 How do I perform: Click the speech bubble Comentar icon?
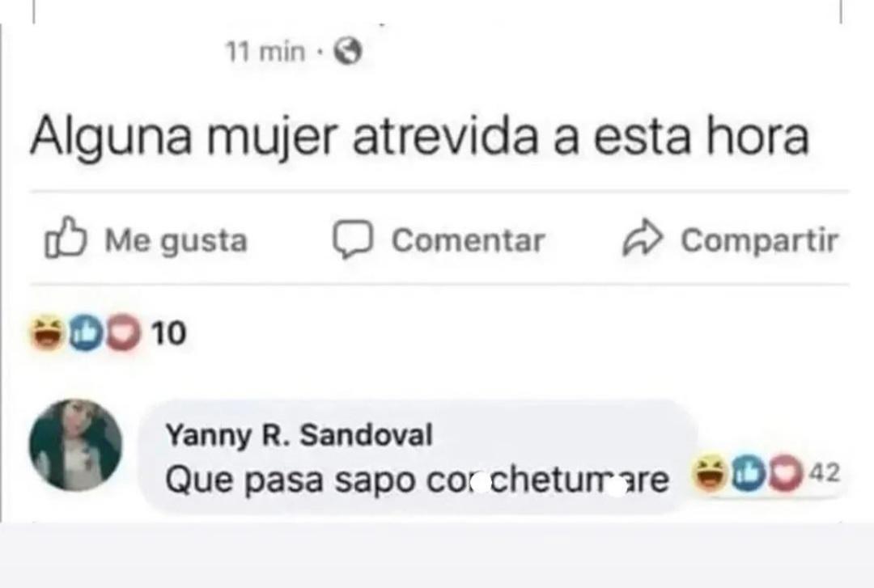(352, 239)
